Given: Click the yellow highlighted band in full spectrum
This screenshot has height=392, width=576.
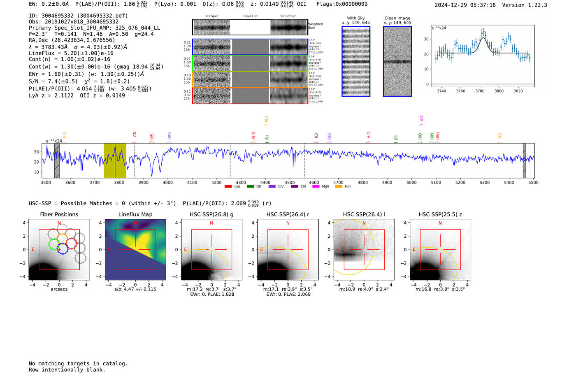Looking at the screenshot, I should point(115,161).
